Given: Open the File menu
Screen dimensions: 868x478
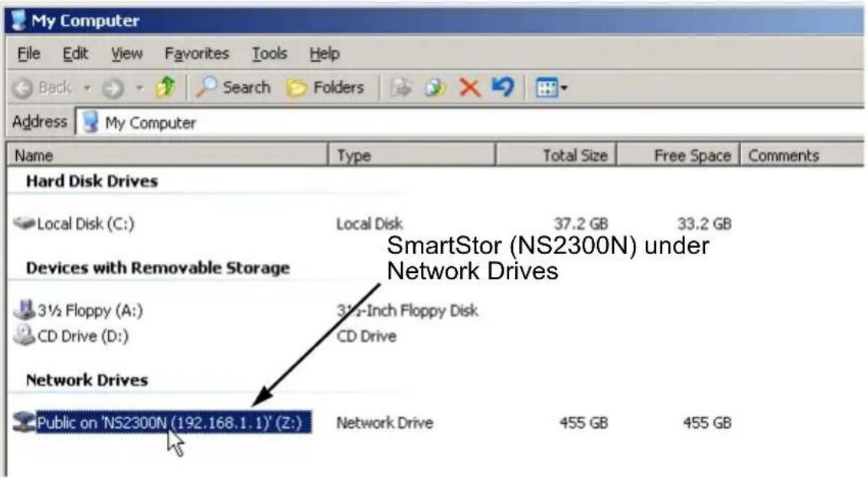Looking at the screenshot, I should point(29,54).
